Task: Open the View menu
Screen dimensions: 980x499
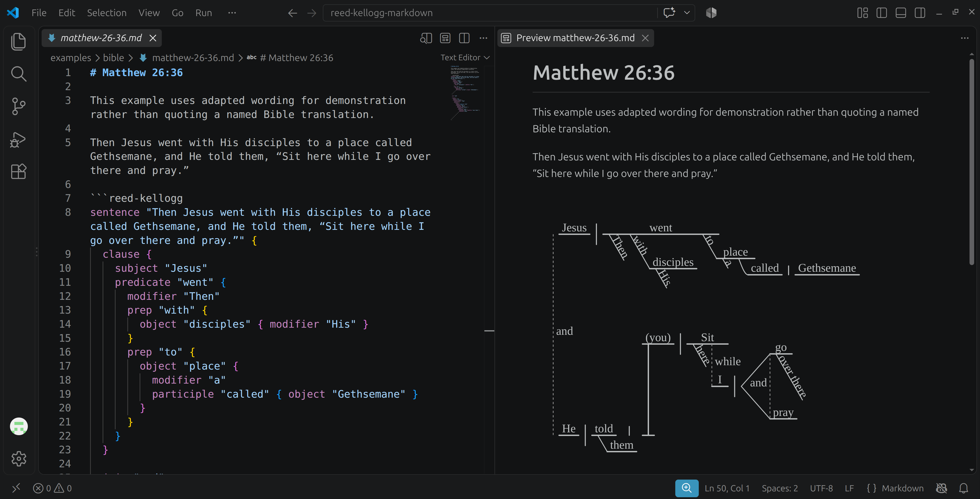Action: pyautogui.click(x=149, y=13)
